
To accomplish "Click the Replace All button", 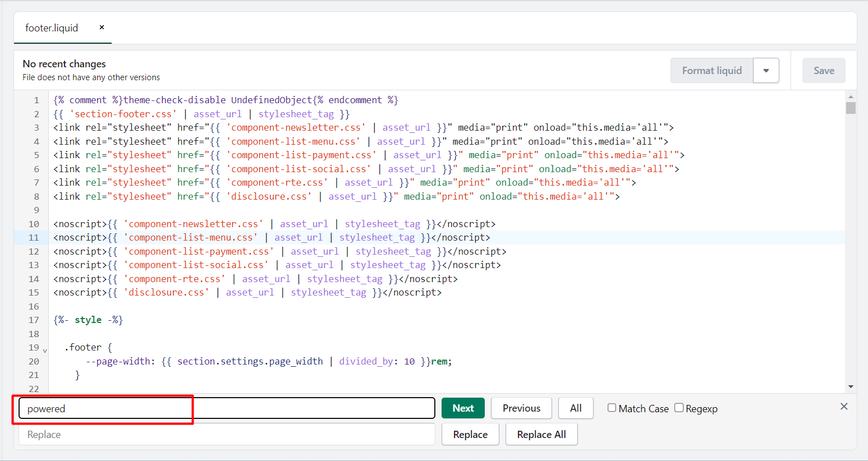I will 541,435.
